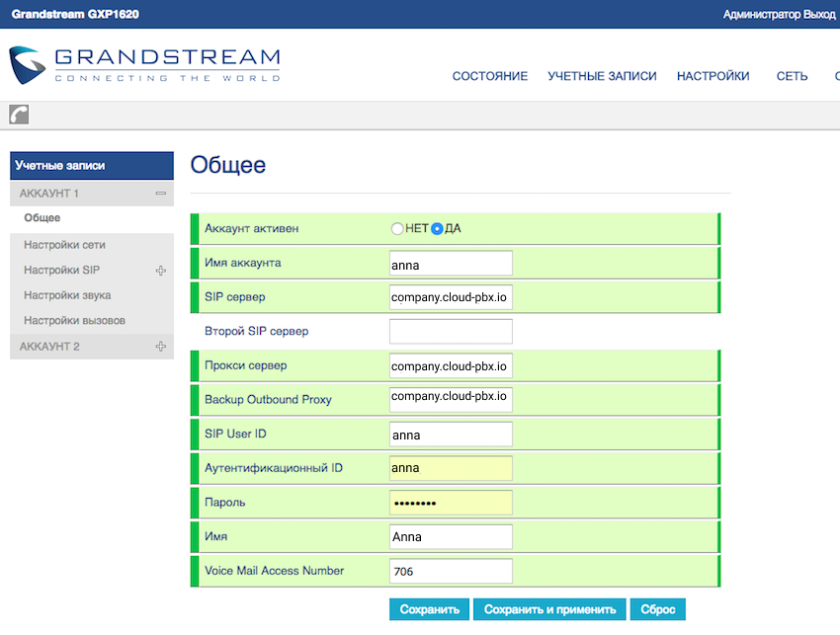Click the Сброс button
This screenshot has height=635, width=840.
pyautogui.click(x=658, y=609)
